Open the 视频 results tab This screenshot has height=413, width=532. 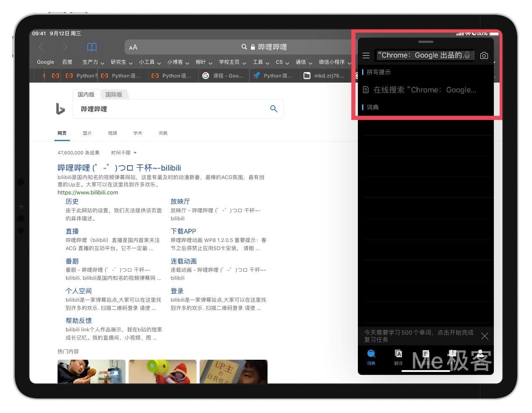click(112, 133)
